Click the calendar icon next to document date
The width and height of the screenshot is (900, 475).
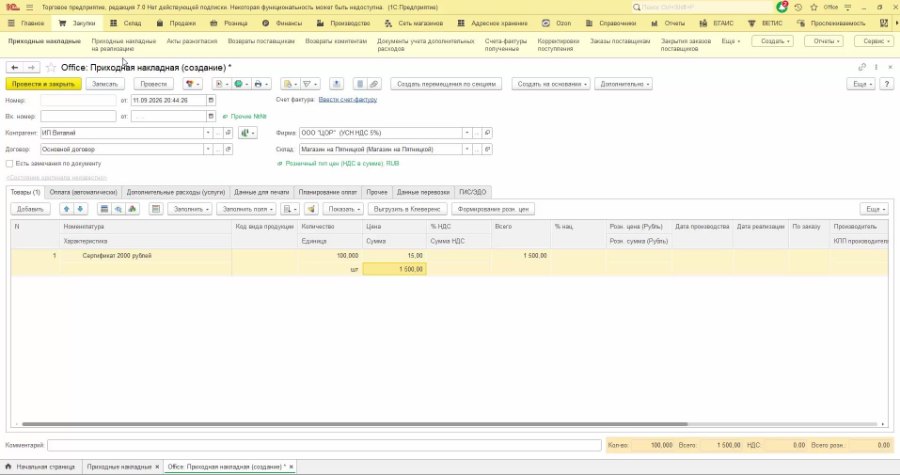pos(211,100)
